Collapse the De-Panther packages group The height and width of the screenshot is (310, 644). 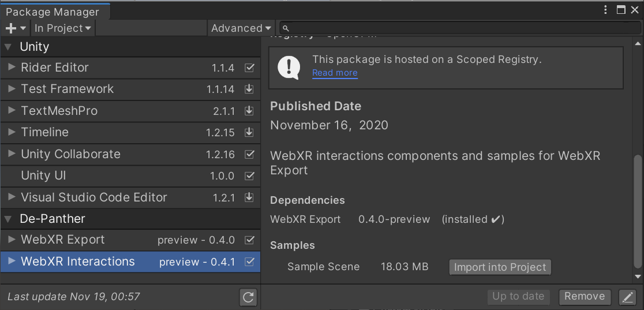[8, 219]
